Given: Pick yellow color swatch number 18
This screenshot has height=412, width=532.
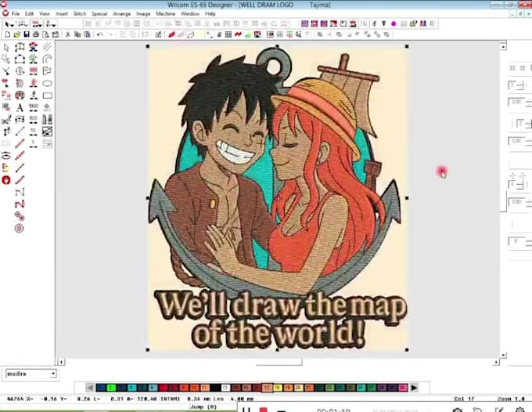Looking at the screenshot, I should tap(278, 388).
